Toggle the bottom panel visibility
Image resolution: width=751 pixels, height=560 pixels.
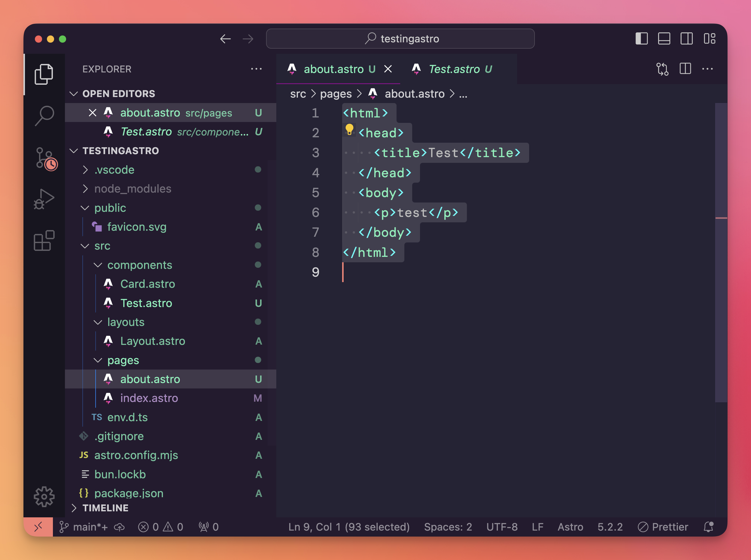[664, 39]
